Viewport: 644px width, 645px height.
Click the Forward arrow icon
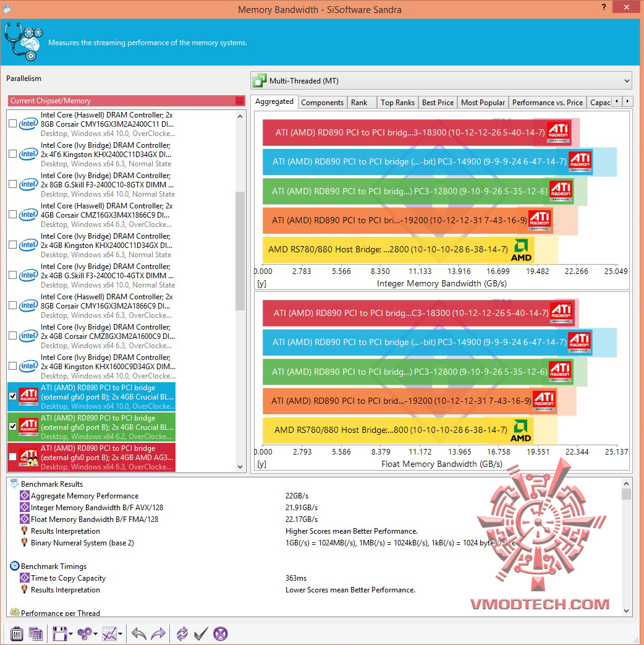click(x=158, y=634)
